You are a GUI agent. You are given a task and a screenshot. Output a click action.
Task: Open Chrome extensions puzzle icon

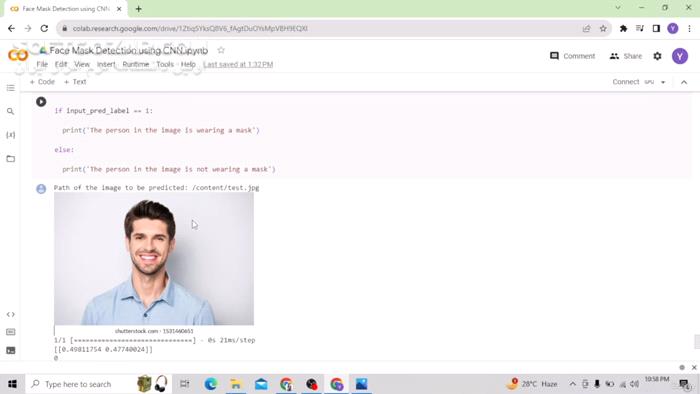click(x=623, y=29)
